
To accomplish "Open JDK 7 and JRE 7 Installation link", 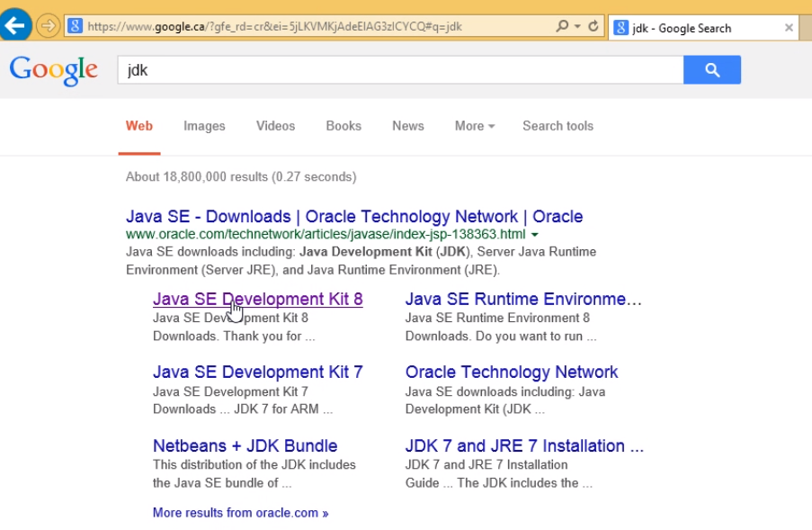I will tap(524, 445).
